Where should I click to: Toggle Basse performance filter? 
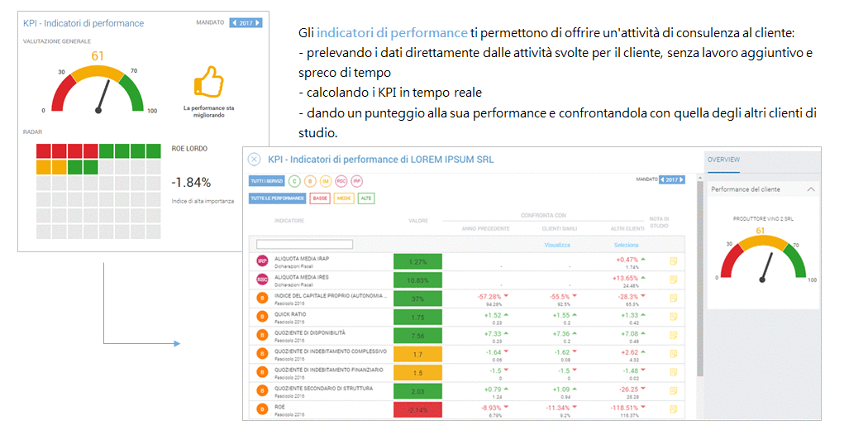pos(320,198)
